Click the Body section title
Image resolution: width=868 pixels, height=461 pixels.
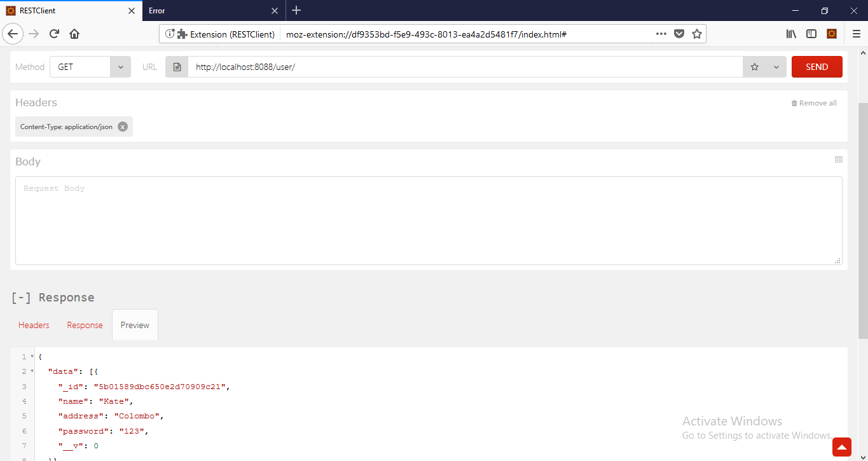tap(28, 162)
